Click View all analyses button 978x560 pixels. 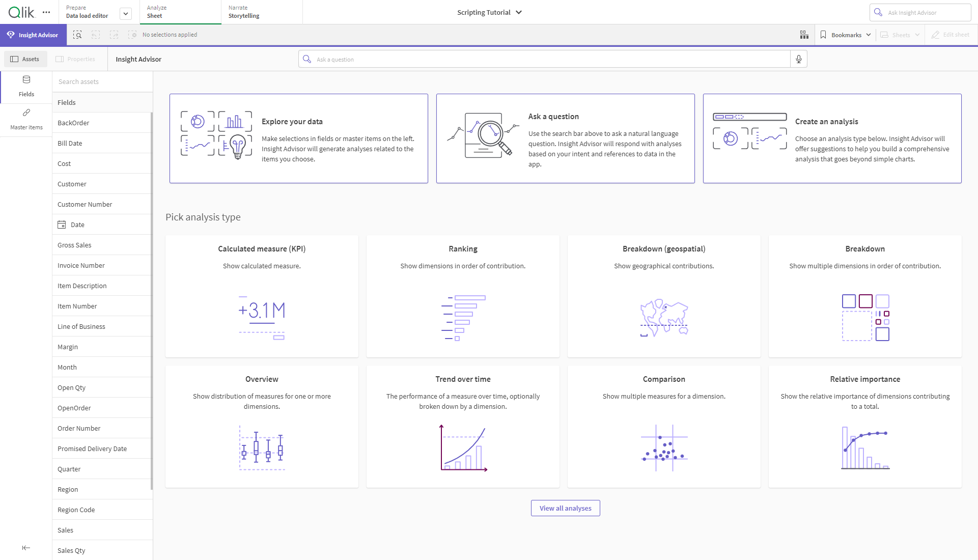click(565, 508)
